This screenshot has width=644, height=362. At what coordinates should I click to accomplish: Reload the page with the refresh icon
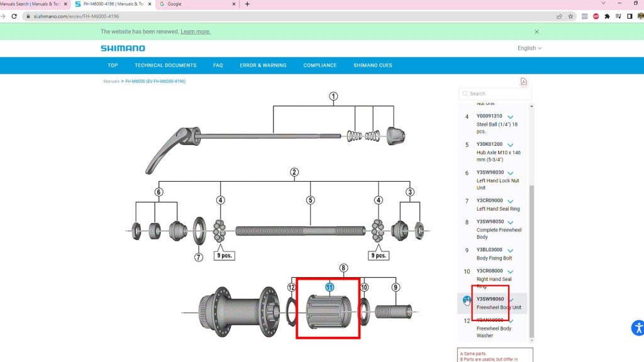click(14, 16)
